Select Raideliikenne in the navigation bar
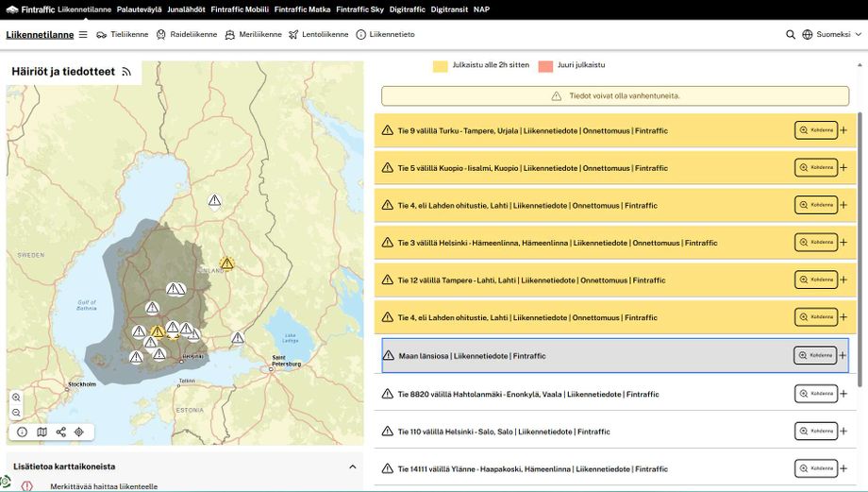868x492 pixels. pyautogui.click(x=187, y=34)
